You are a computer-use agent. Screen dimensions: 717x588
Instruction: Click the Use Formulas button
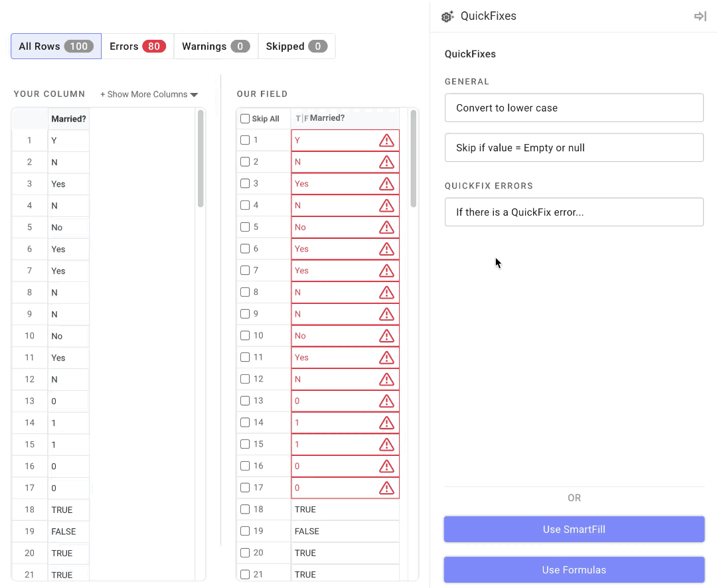[574, 570]
